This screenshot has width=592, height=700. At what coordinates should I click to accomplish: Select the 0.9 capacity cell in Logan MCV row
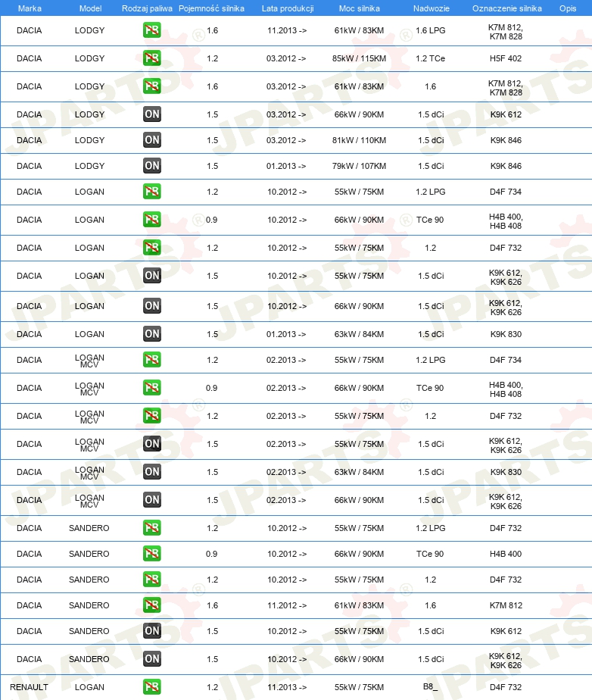tap(211, 388)
